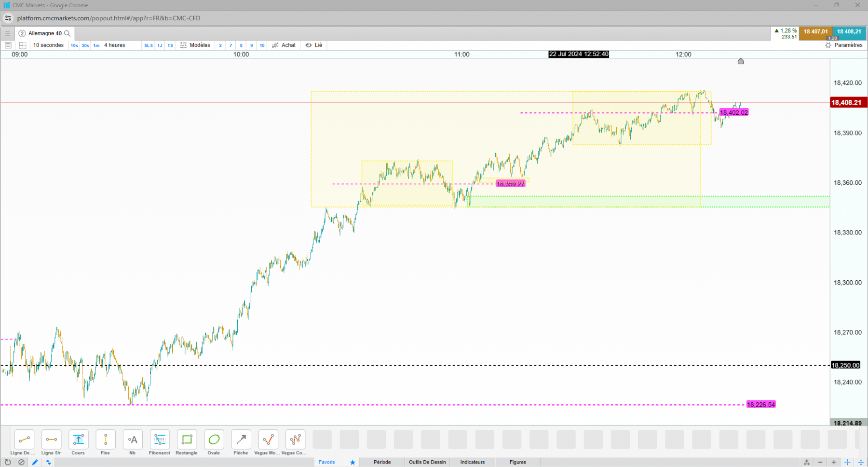Switch to the Période tab

pos(382,462)
